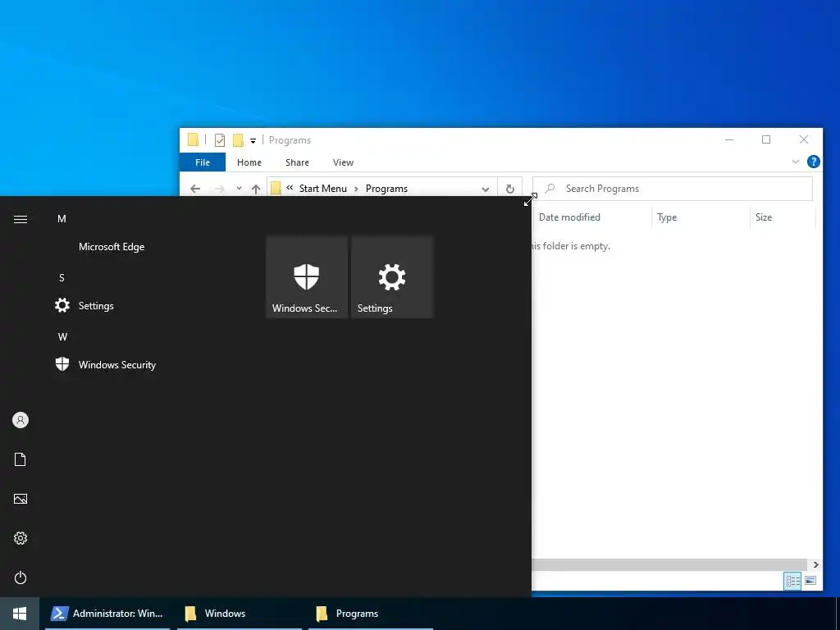The height and width of the screenshot is (630, 840).
Task: Open Pictures from Start sidebar
Action: pos(21,499)
